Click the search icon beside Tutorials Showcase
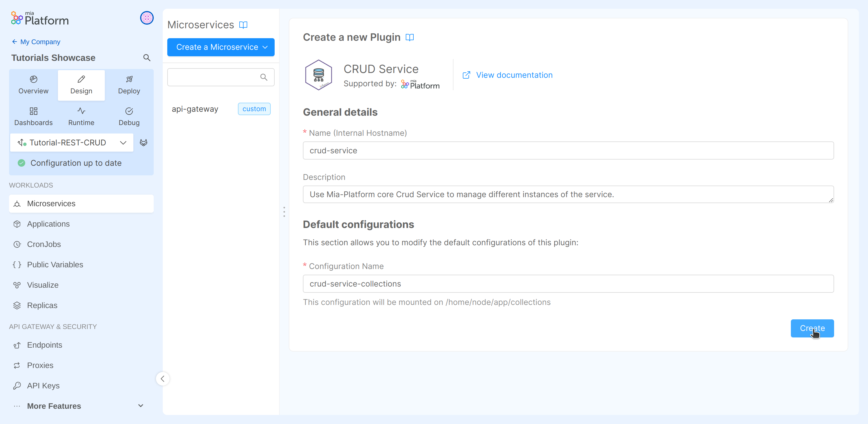The image size is (868, 424). coord(147,58)
